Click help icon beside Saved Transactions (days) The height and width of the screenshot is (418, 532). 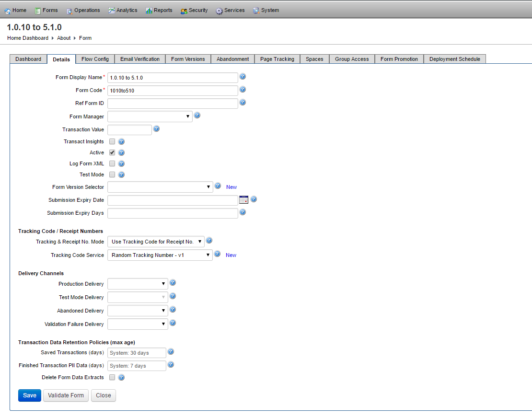[x=171, y=352]
